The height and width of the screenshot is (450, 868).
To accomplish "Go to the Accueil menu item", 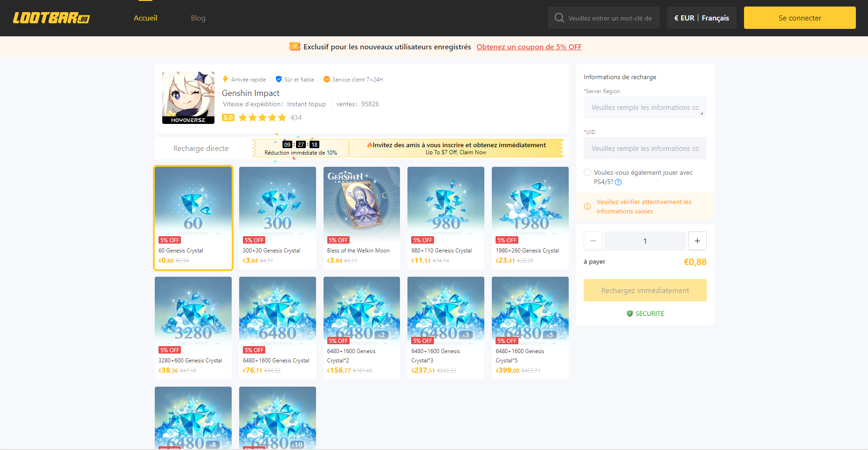I will coord(145,18).
